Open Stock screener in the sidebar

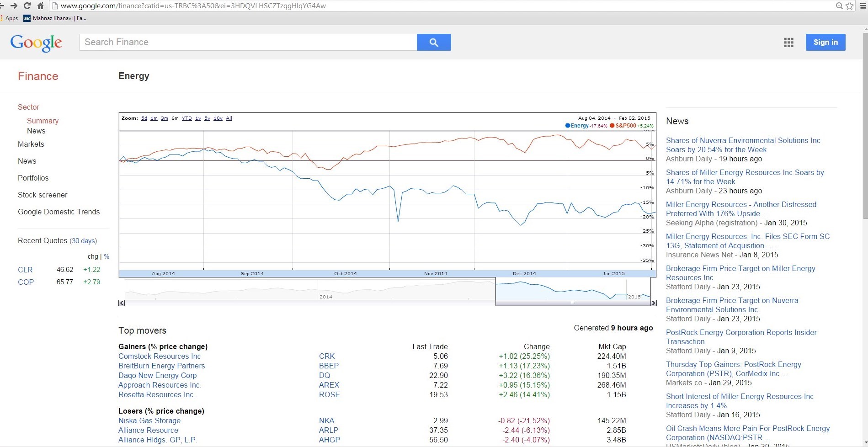[43, 195]
